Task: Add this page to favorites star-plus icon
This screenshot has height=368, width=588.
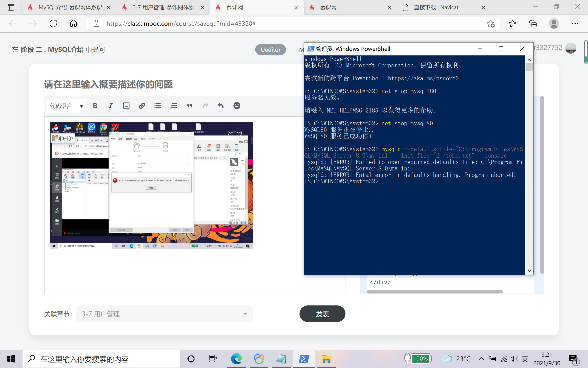Action: tap(491, 23)
